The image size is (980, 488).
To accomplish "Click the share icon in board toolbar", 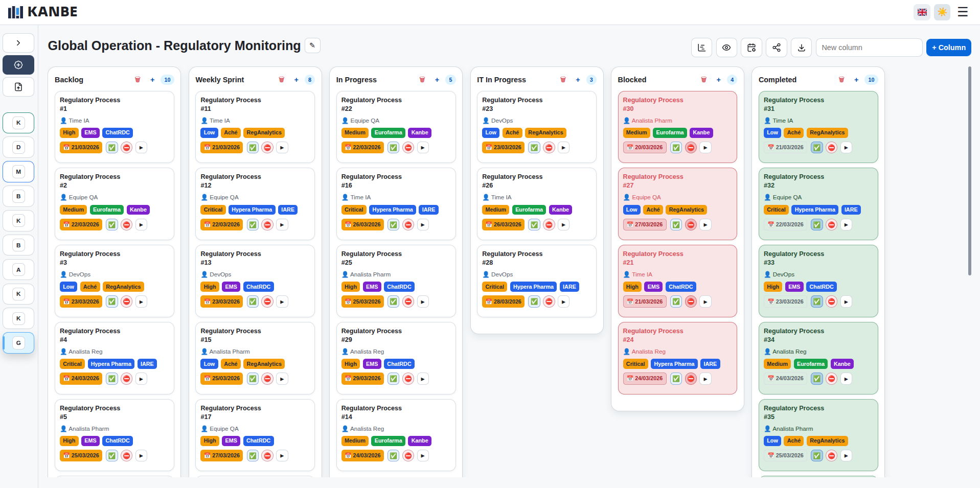I will coord(776,48).
